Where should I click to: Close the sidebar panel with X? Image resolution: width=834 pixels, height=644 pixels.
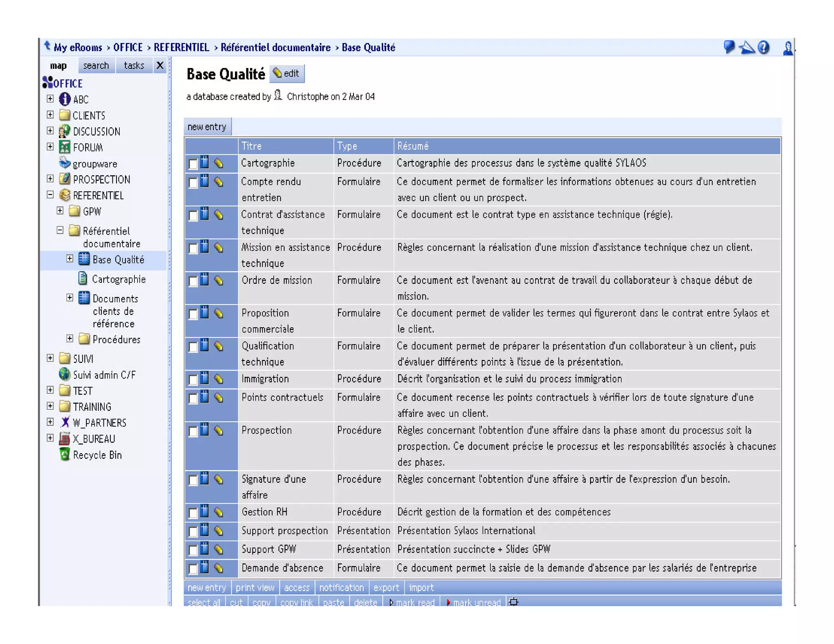[x=160, y=66]
